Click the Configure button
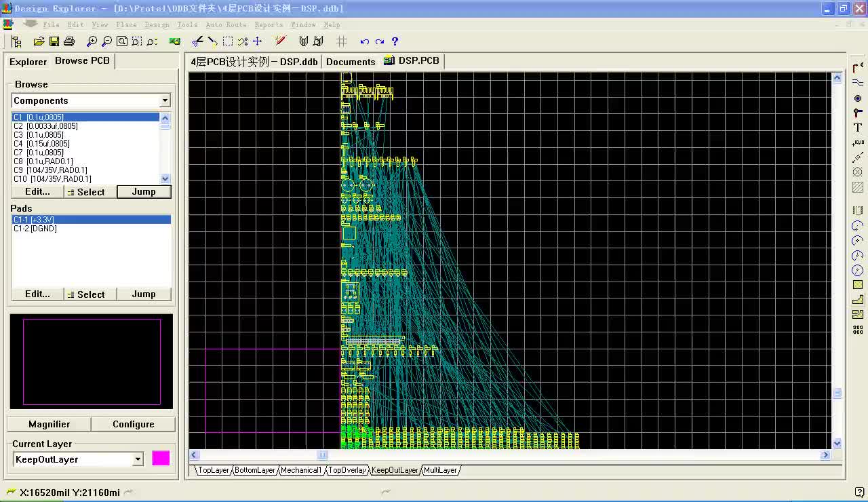868x502 pixels. pos(134,424)
